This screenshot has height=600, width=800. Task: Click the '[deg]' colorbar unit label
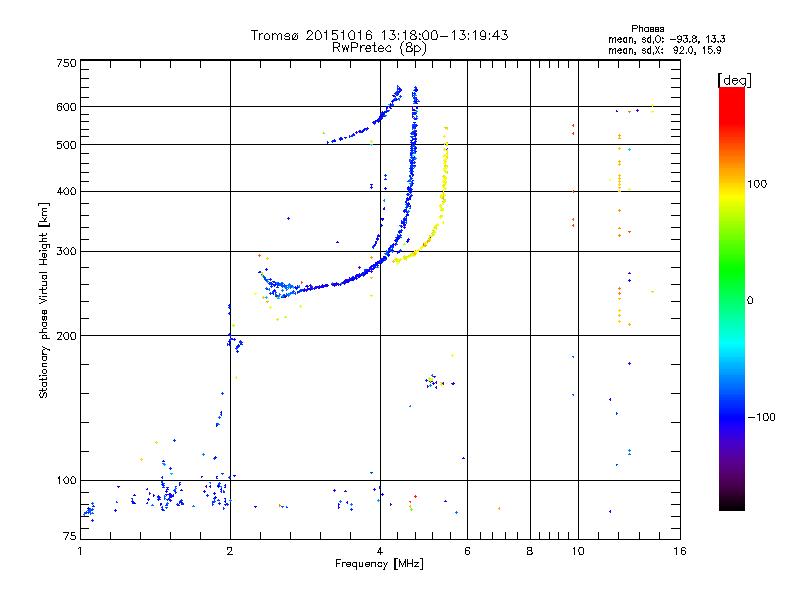[734, 80]
